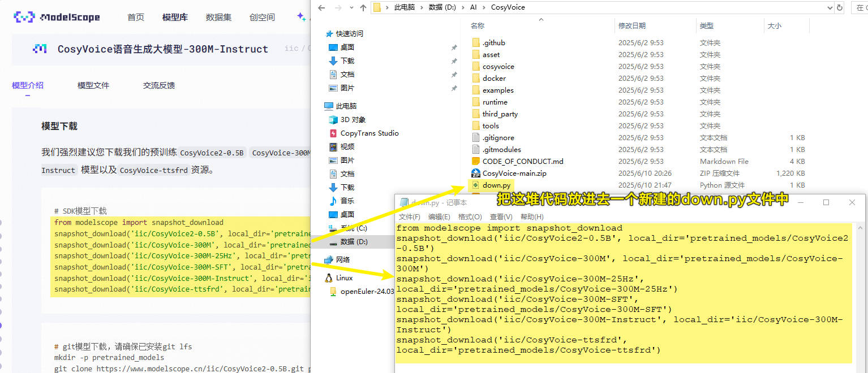Screen dimensions: 868x373
Task: Click AI in the address breadcrumb
Action: pos(474,7)
